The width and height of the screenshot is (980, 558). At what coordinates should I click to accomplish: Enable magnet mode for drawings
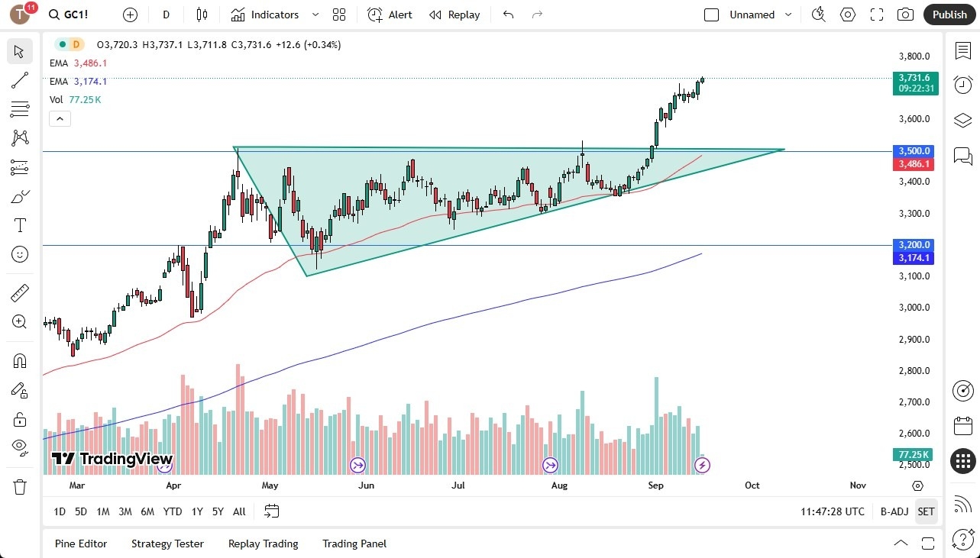tap(20, 360)
